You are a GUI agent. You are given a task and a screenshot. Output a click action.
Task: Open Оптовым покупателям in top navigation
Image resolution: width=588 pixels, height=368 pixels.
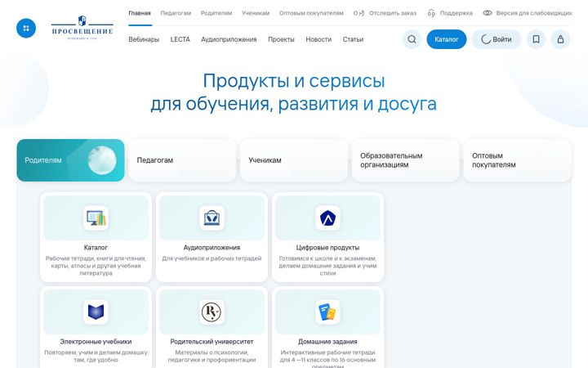click(x=311, y=13)
